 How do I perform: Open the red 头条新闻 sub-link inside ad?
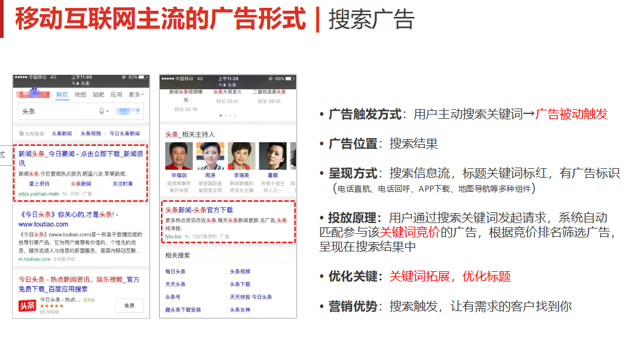click(81, 184)
